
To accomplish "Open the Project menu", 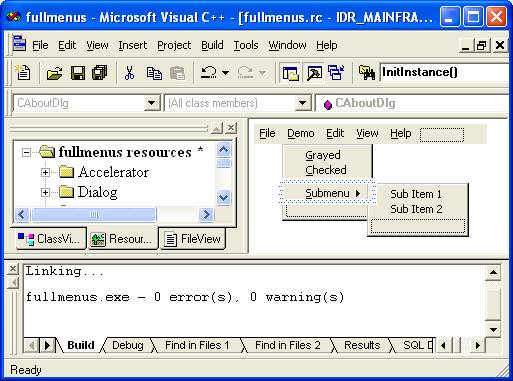I will pyautogui.click(x=174, y=45).
